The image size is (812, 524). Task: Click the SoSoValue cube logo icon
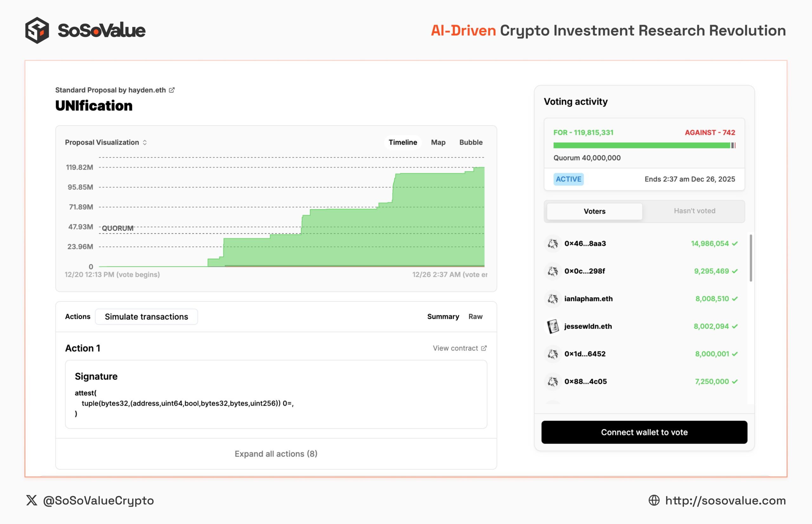(37, 30)
